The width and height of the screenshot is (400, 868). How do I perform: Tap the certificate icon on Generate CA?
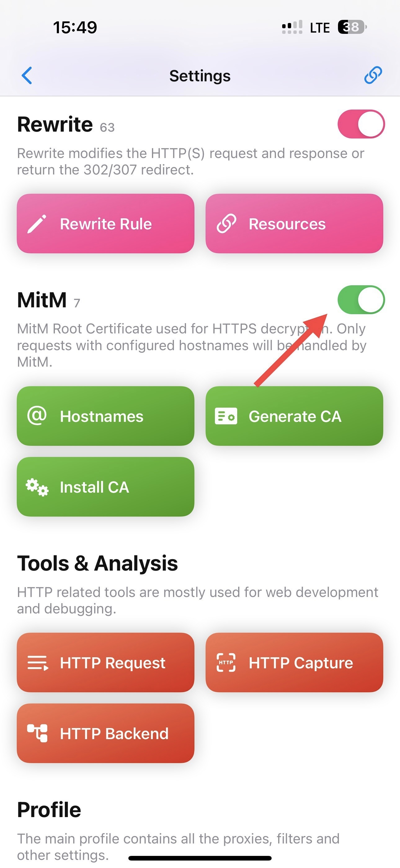(x=226, y=416)
